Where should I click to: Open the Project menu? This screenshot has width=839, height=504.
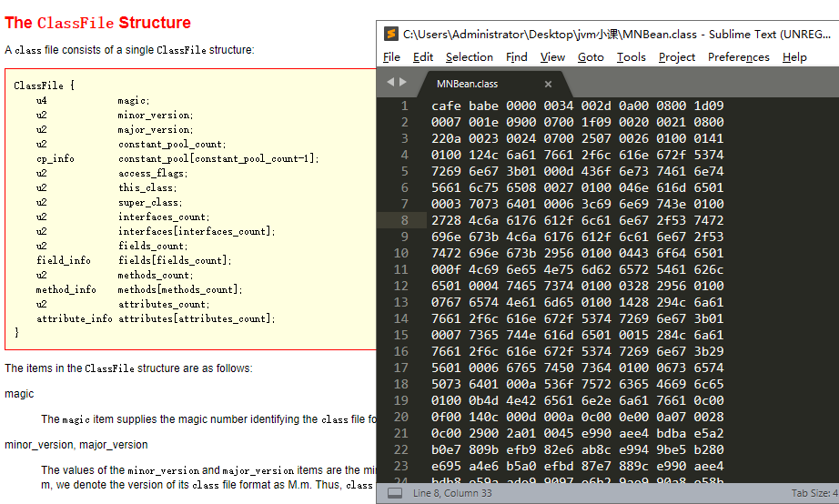pos(677,57)
